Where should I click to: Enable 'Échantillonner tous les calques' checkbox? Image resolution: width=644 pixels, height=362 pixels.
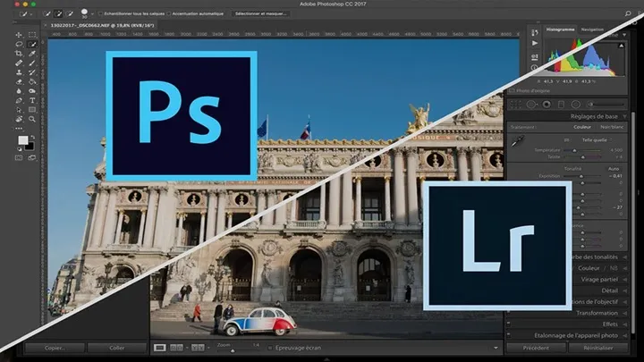click(x=101, y=14)
